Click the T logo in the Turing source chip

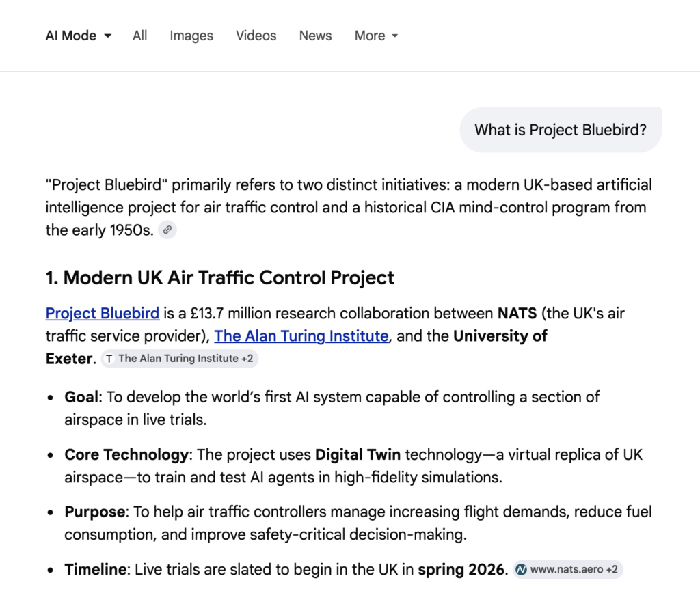109,359
